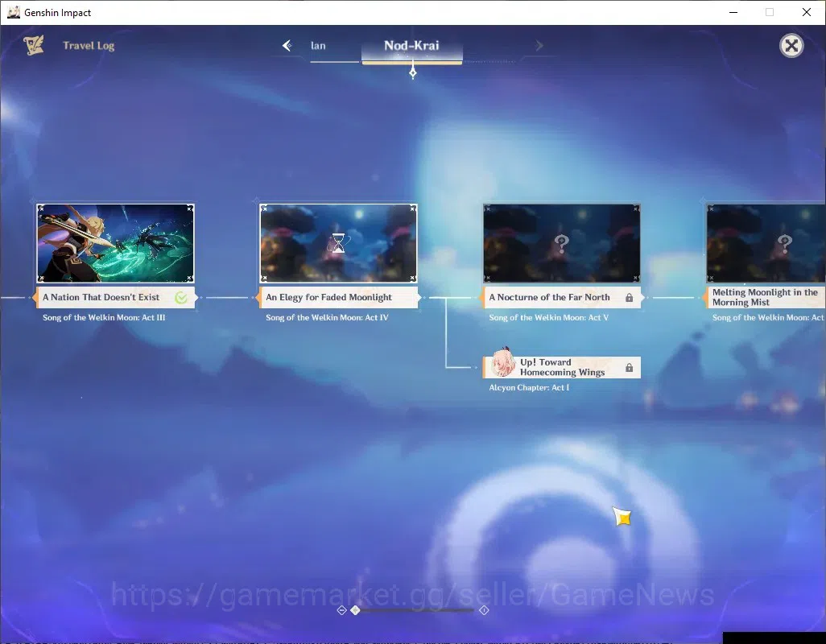
Task: Click the Travel Log book icon
Action: (x=34, y=45)
